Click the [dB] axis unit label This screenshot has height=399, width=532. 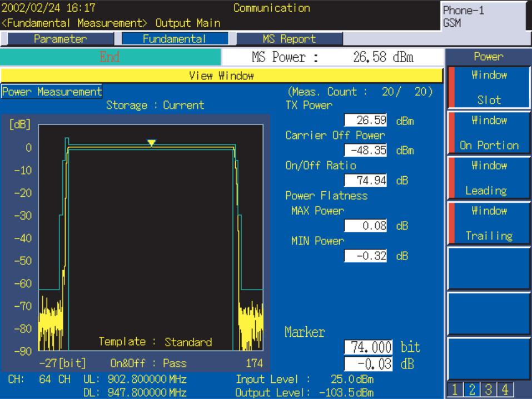(20, 124)
